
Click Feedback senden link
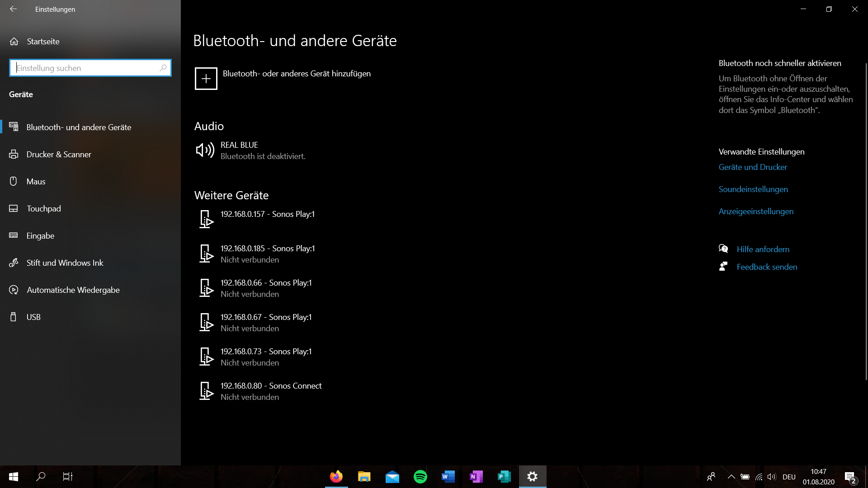point(767,267)
